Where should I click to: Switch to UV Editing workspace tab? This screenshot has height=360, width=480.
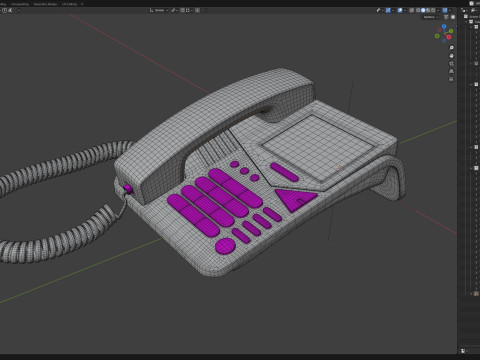pyautogui.click(x=69, y=4)
